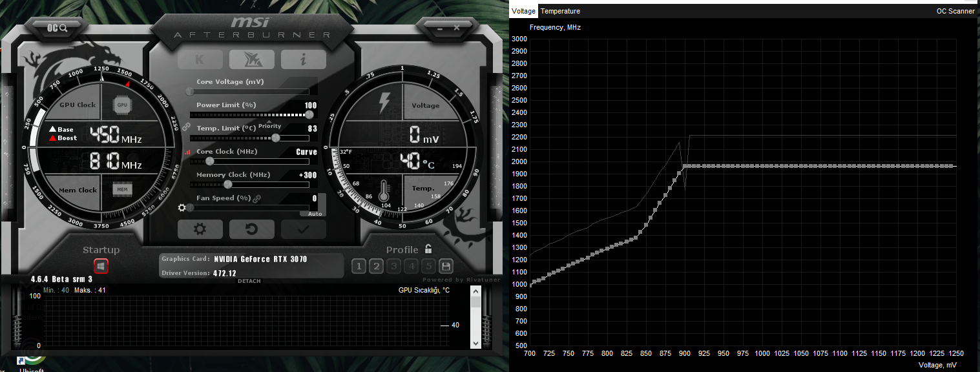Click the down arrow on the monitor graph scrollbar
Image resolution: width=980 pixels, height=372 pixels.
[x=476, y=344]
